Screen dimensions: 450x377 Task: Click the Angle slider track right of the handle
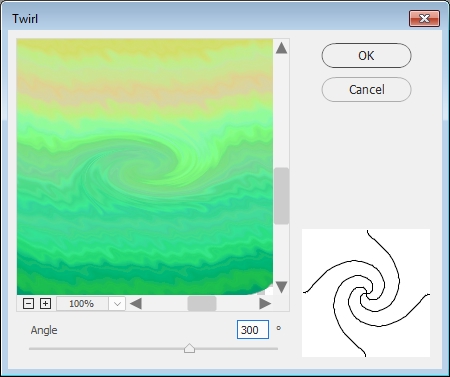coord(237,349)
